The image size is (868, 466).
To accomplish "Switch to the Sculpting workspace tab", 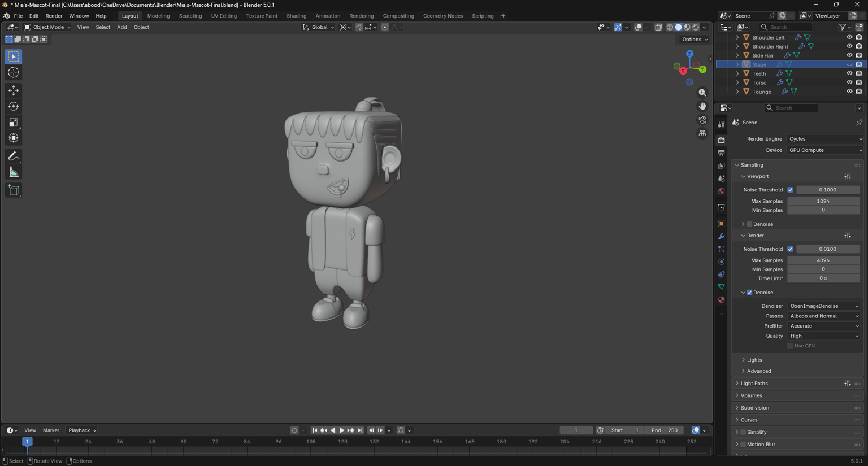I will (190, 16).
